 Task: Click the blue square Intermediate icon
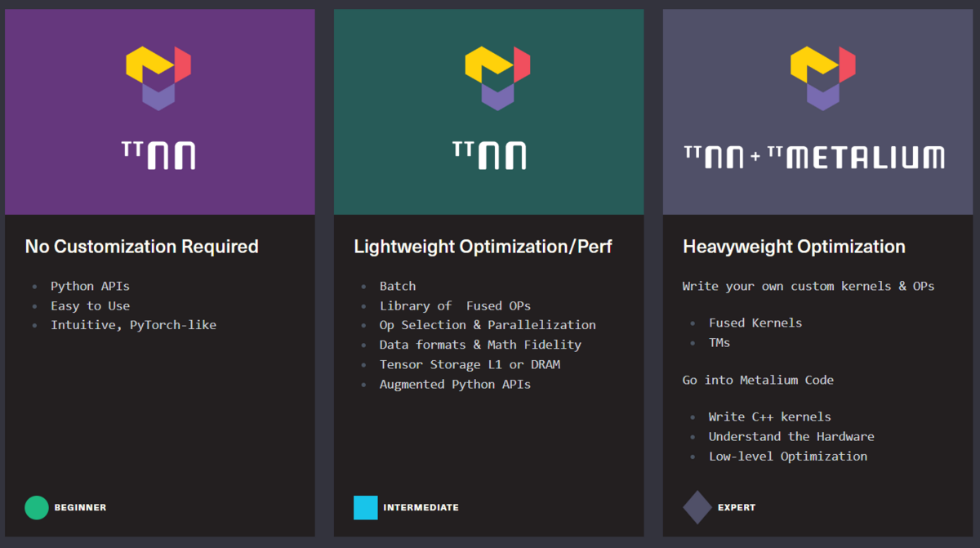(x=366, y=507)
